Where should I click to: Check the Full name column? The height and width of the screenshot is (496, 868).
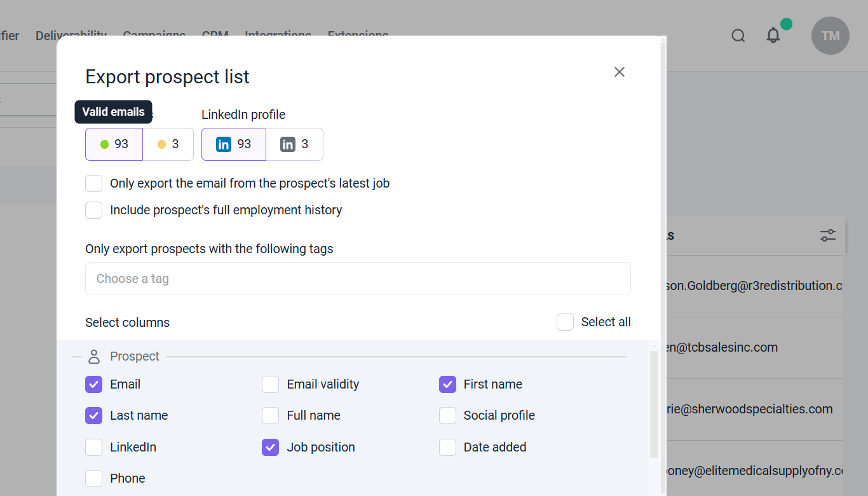(x=271, y=416)
